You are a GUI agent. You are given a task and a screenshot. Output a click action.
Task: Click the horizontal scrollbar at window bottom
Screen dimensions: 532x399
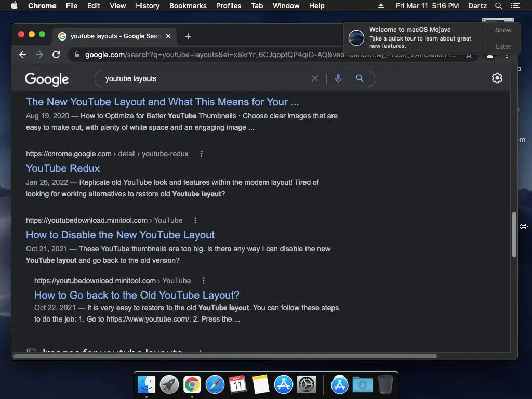pos(224,356)
